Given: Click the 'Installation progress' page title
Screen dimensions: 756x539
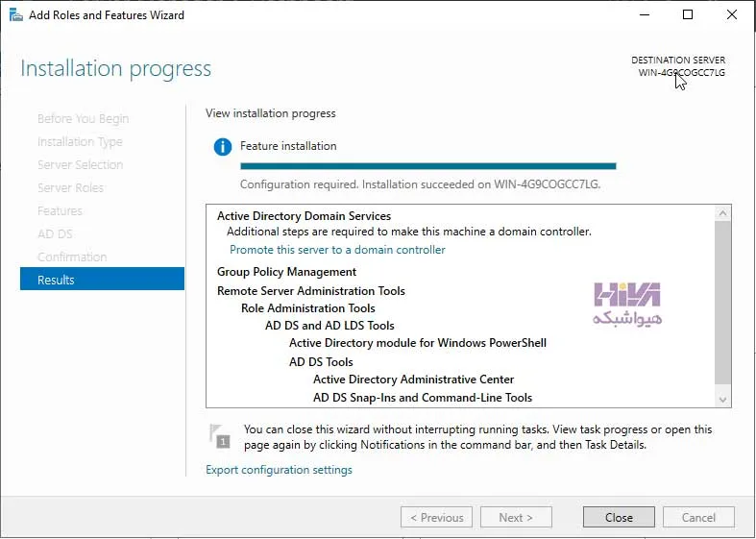Looking at the screenshot, I should tap(115, 68).
